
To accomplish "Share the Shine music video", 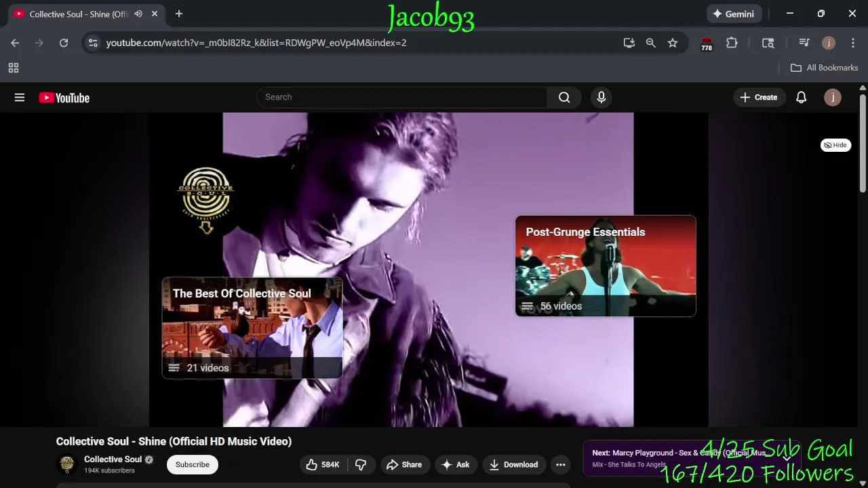I will [x=404, y=464].
